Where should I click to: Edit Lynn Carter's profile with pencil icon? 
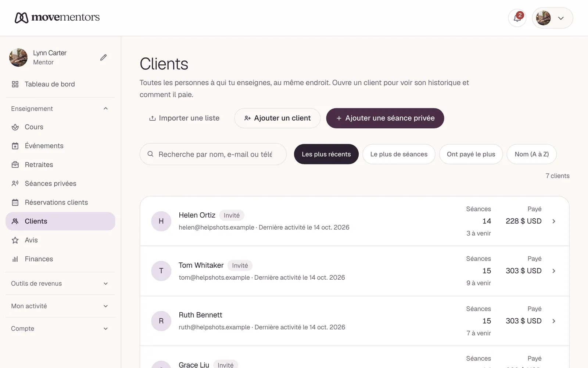pyautogui.click(x=103, y=57)
